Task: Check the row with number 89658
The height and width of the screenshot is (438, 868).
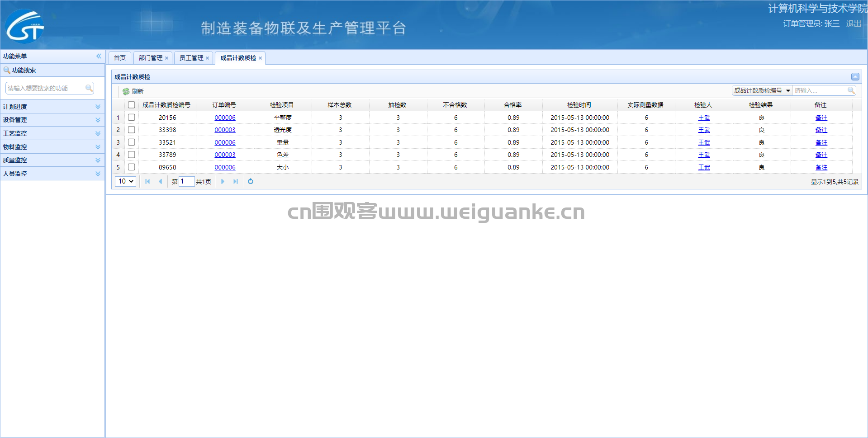Action: pos(132,167)
